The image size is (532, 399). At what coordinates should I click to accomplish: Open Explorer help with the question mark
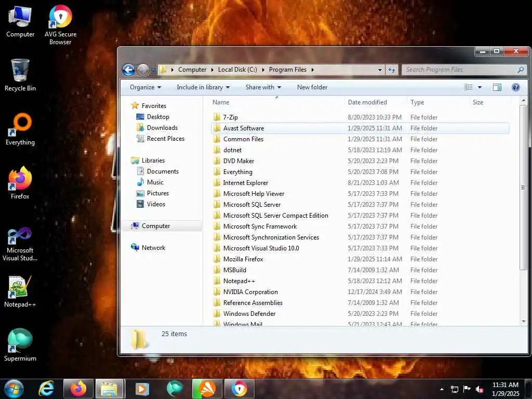[x=516, y=87]
